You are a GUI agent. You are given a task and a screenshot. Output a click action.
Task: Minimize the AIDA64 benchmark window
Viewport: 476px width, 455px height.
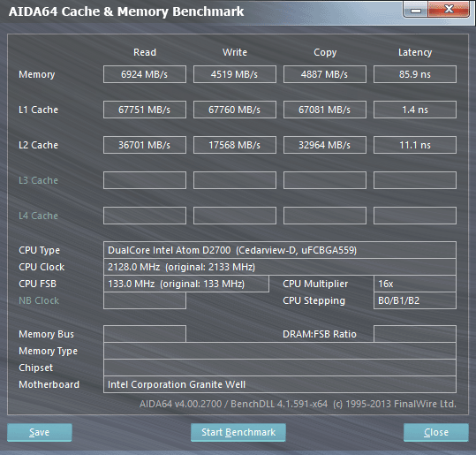tap(416, 10)
